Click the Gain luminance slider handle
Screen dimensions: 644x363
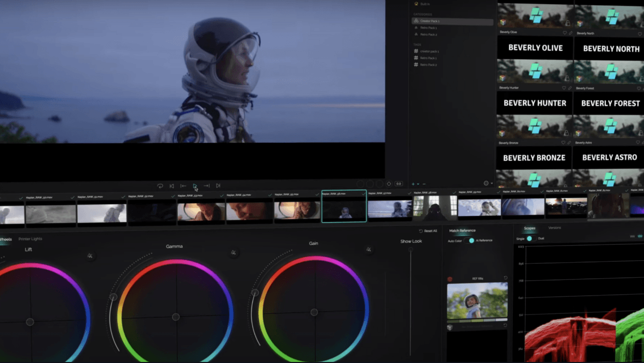(x=254, y=293)
